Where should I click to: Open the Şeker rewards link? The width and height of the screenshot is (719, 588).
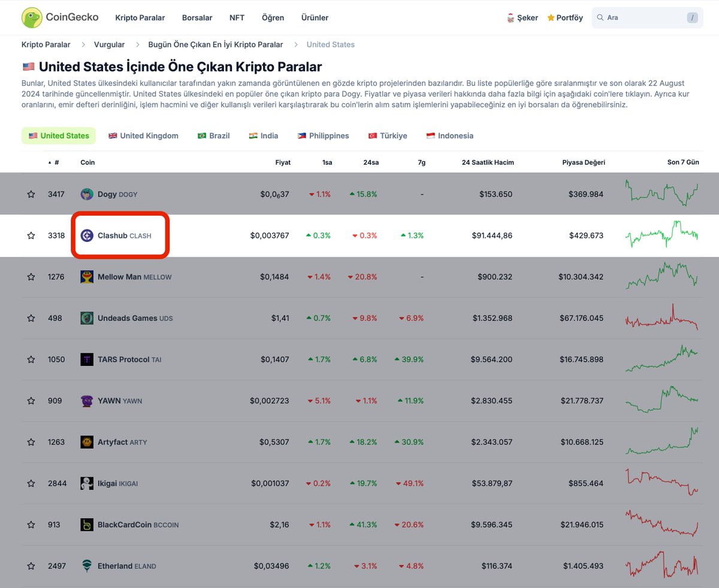click(x=522, y=18)
